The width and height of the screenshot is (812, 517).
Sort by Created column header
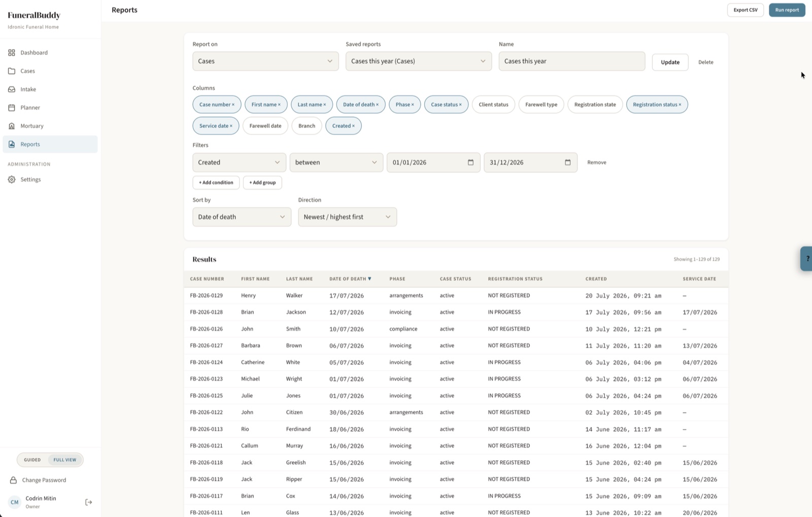[596, 279]
